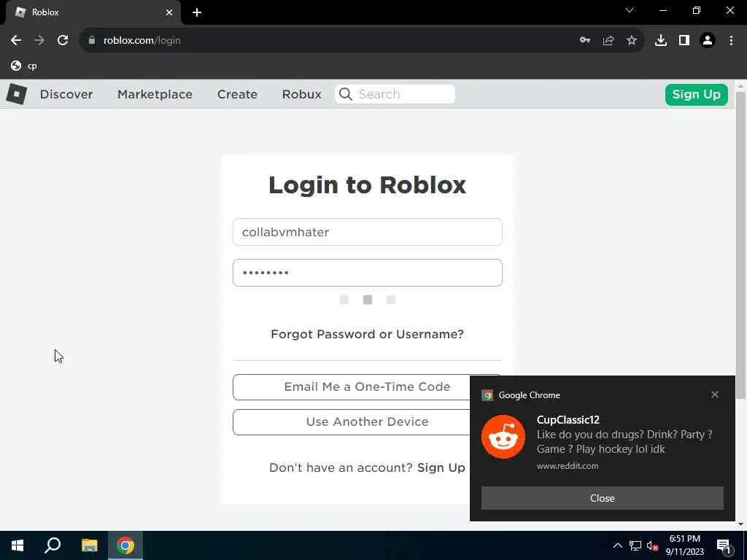Open the Windows Start menu
Image resolution: width=747 pixels, height=560 pixels.
[18, 545]
